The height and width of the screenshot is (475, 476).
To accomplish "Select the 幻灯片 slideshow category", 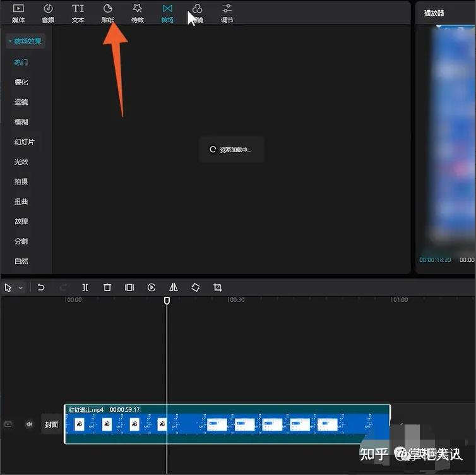I will (24, 142).
